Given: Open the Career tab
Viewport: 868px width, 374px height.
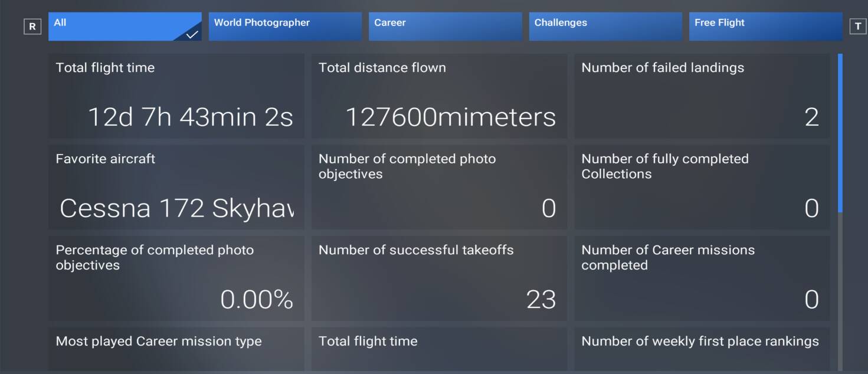Looking at the screenshot, I should point(445,27).
